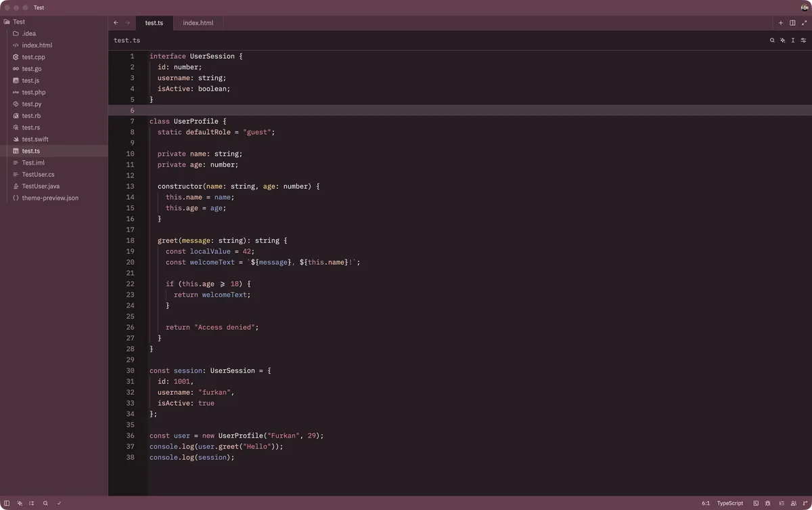Collapse the Test root folder in project panel
This screenshot has height=510, width=812.
pos(54,22)
